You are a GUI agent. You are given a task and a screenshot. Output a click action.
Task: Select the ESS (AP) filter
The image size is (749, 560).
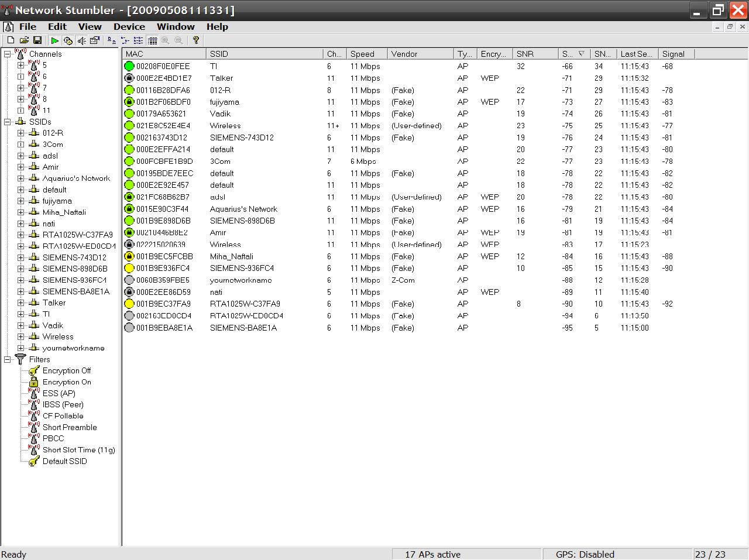pos(59,393)
